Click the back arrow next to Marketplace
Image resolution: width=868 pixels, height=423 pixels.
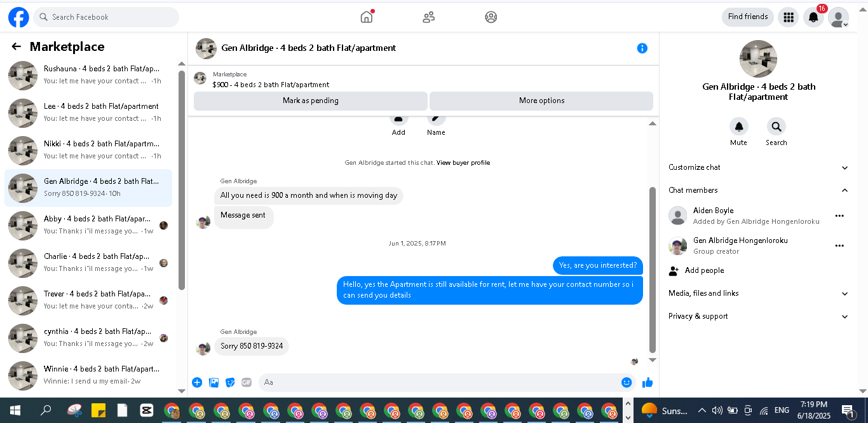pyautogui.click(x=16, y=46)
